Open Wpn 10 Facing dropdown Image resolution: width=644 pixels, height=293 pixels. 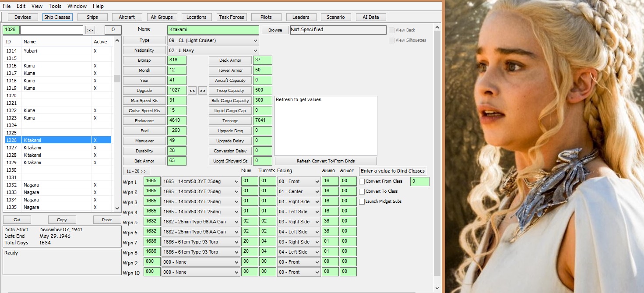pos(299,272)
